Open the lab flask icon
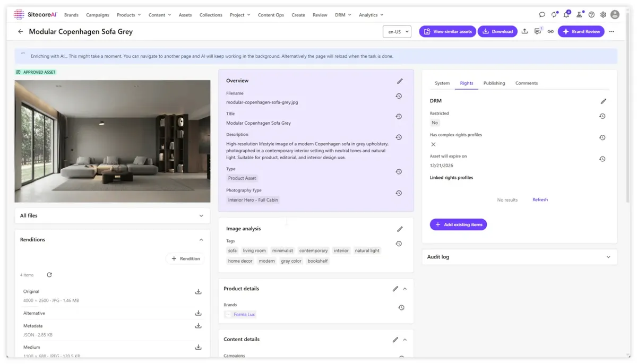The image size is (637, 364). point(579,15)
